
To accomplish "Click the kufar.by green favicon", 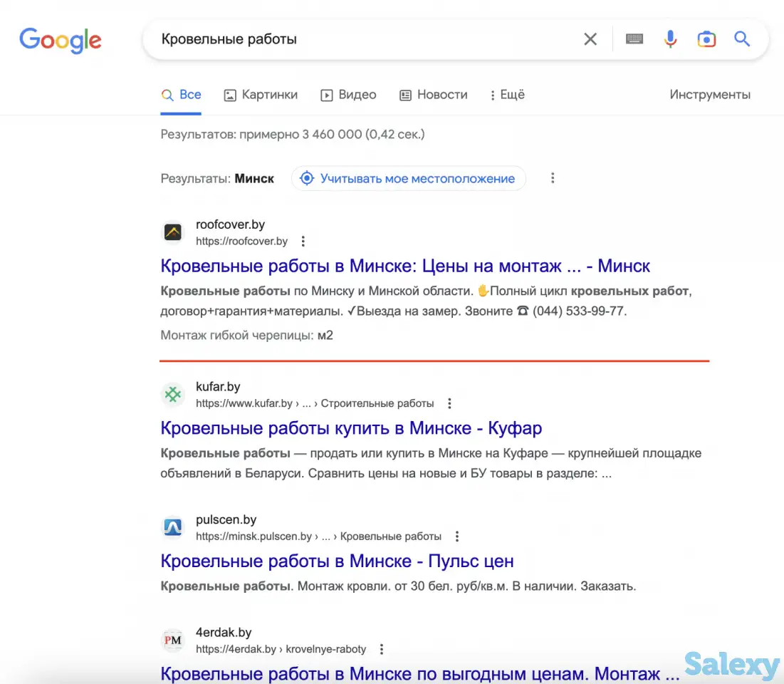I will coord(172,394).
